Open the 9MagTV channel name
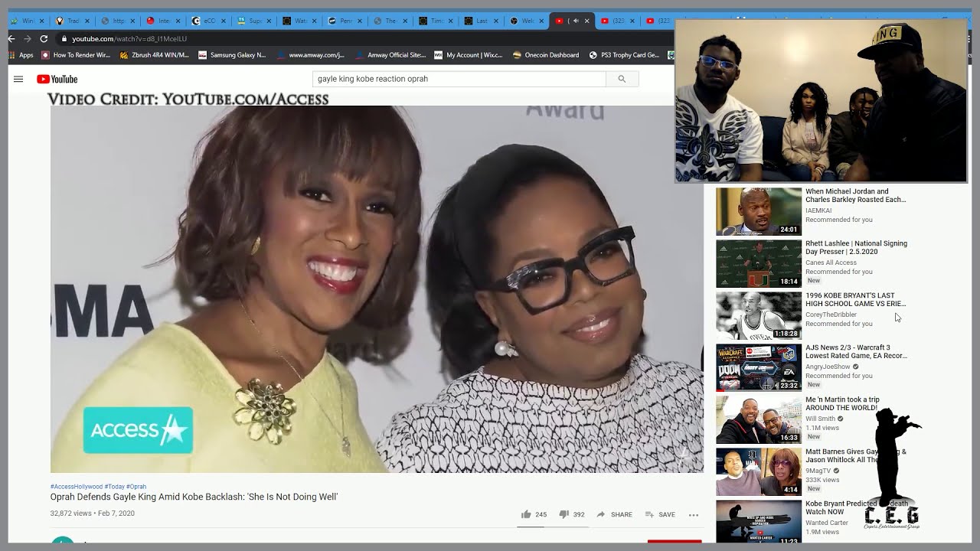This screenshot has width=980, height=551. click(x=818, y=471)
